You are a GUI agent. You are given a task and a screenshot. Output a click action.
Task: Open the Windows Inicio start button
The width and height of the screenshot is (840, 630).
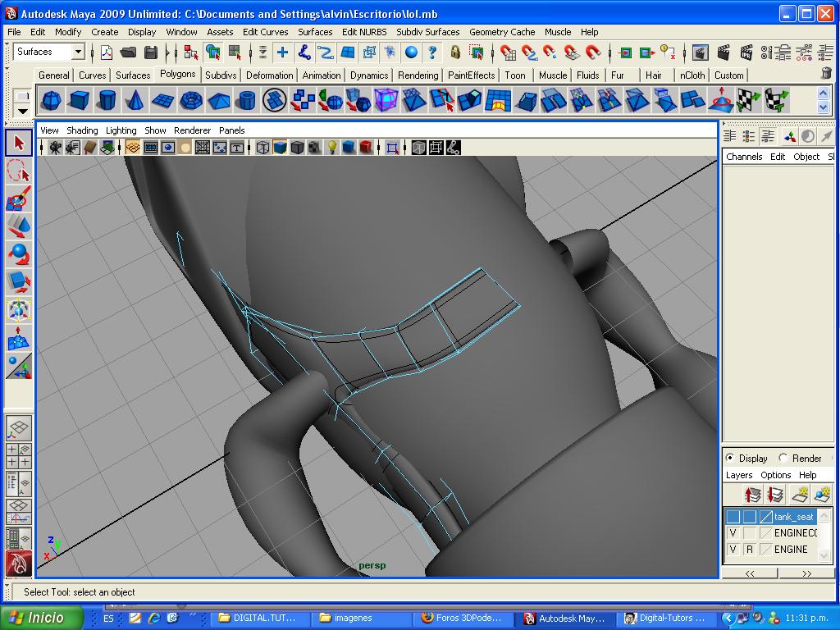(42, 618)
